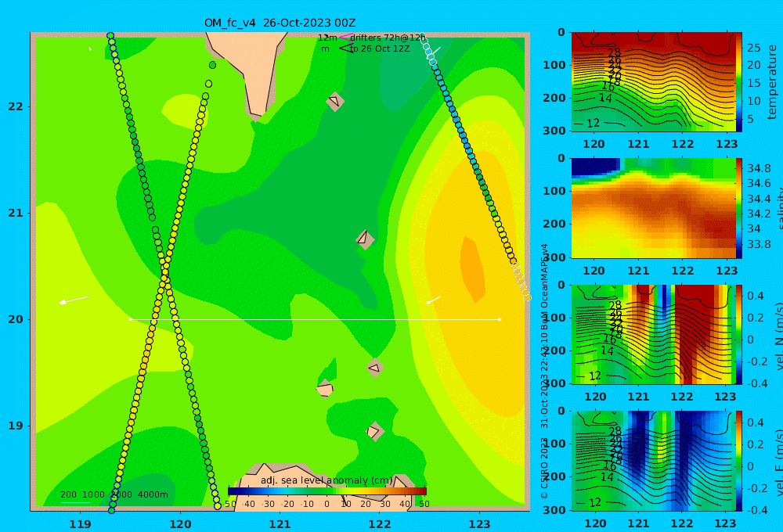Click the '200 1000 2000 4000m' depth legend
This screenshot has height=532, width=783.
[114, 494]
